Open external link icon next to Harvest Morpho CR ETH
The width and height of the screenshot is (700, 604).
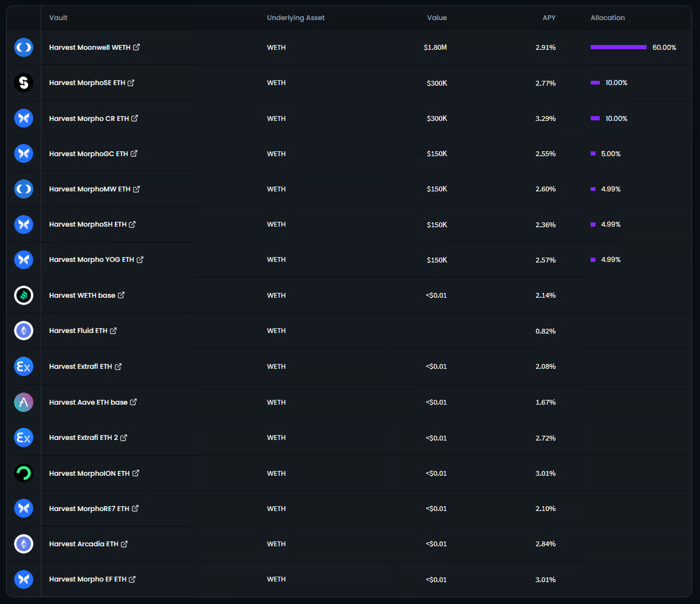(135, 118)
